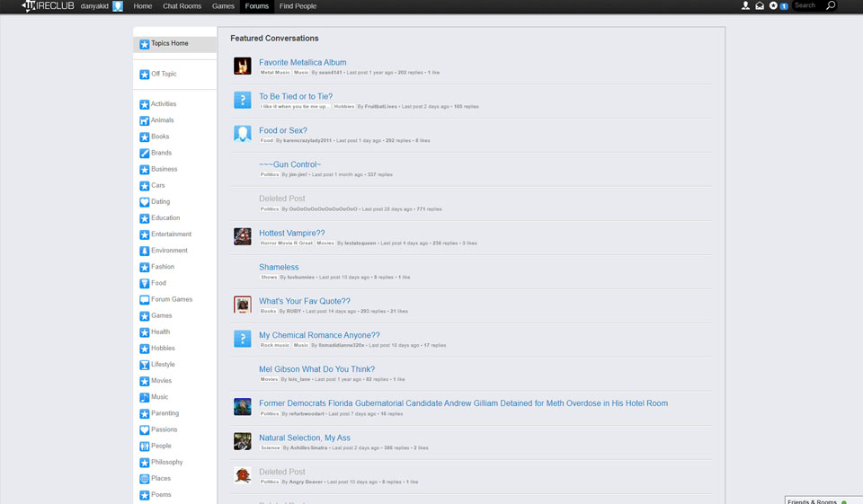863x504 pixels.
Task: Click the "Natural Selection, My Ass" avatar thumbnail
Action: pyautogui.click(x=243, y=441)
